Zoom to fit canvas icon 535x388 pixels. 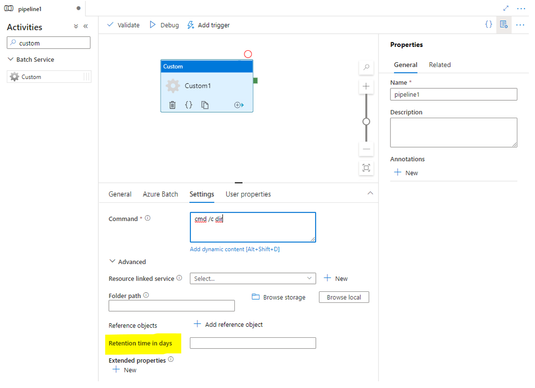click(x=366, y=168)
